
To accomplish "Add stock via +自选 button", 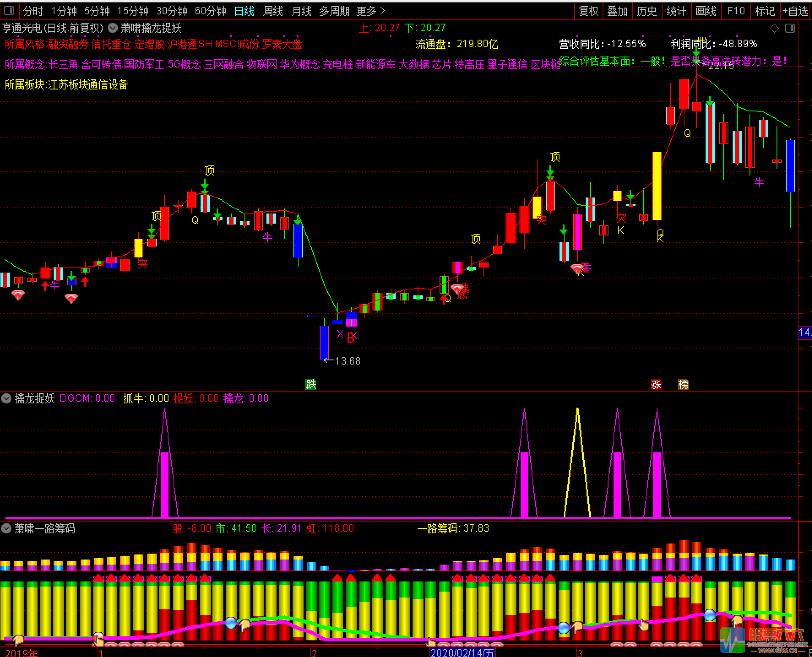I will tap(796, 11).
